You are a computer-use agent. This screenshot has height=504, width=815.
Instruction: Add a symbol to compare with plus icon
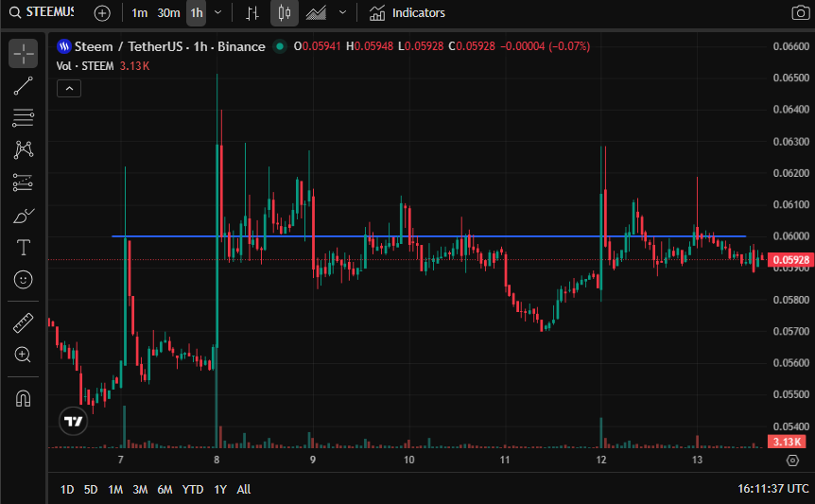pos(102,13)
